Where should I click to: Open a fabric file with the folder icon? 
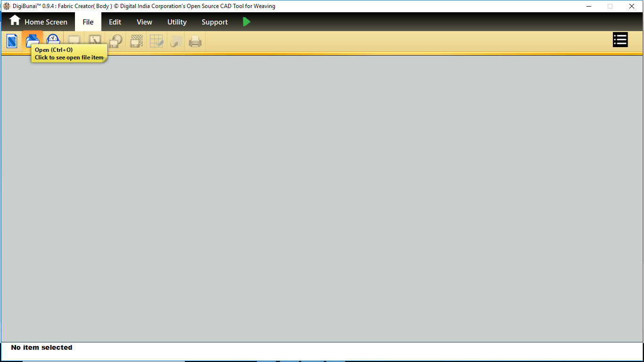(33, 40)
